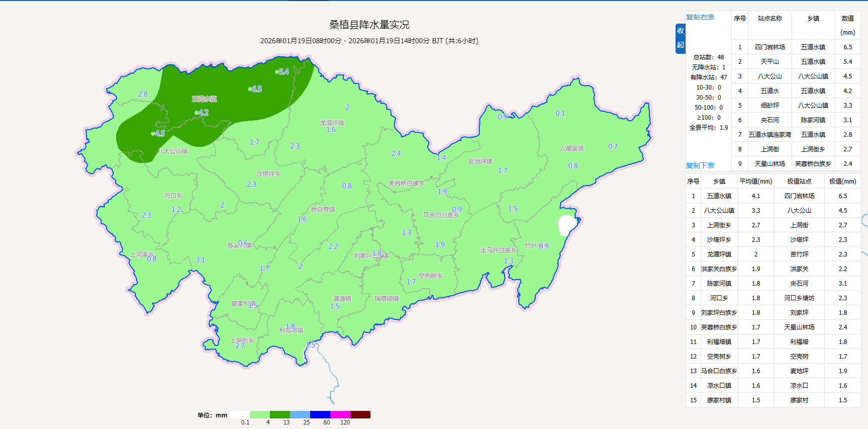Select the magenta 60-120 legend swatch

(x=340, y=414)
